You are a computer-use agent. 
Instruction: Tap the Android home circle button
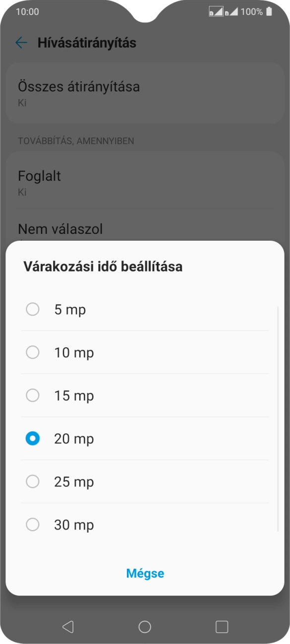(x=145, y=626)
